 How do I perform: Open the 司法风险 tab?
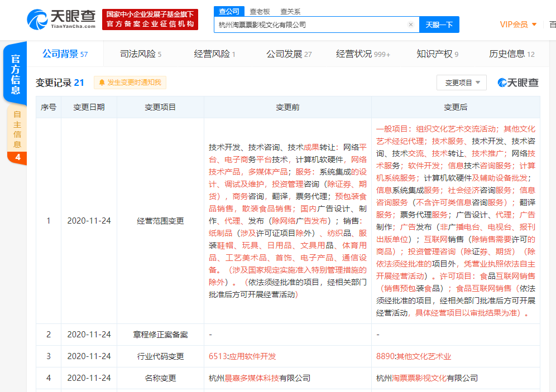(x=140, y=54)
